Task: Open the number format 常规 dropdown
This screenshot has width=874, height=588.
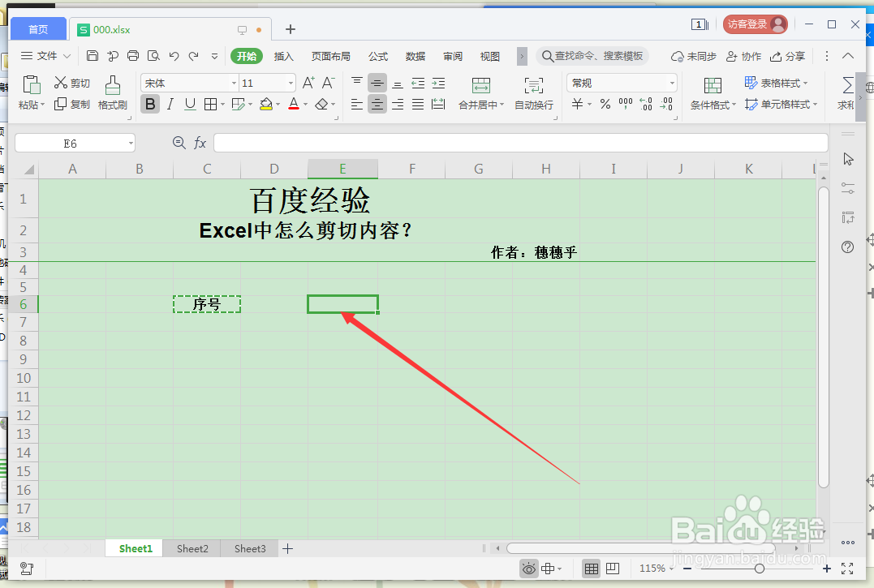Action: (672, 83)
